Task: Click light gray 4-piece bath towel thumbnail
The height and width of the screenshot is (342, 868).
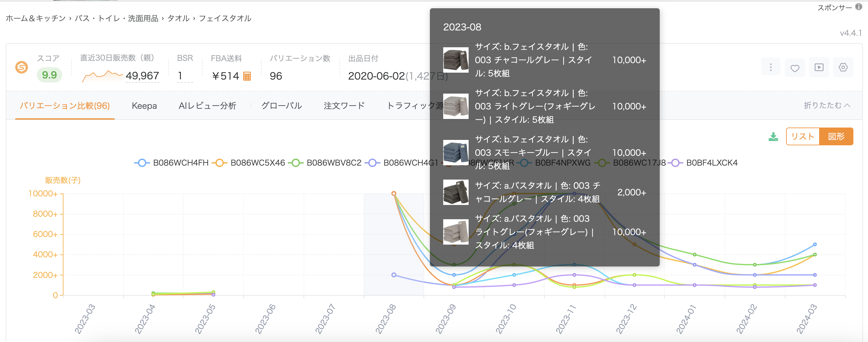Action: click(456, 232)
